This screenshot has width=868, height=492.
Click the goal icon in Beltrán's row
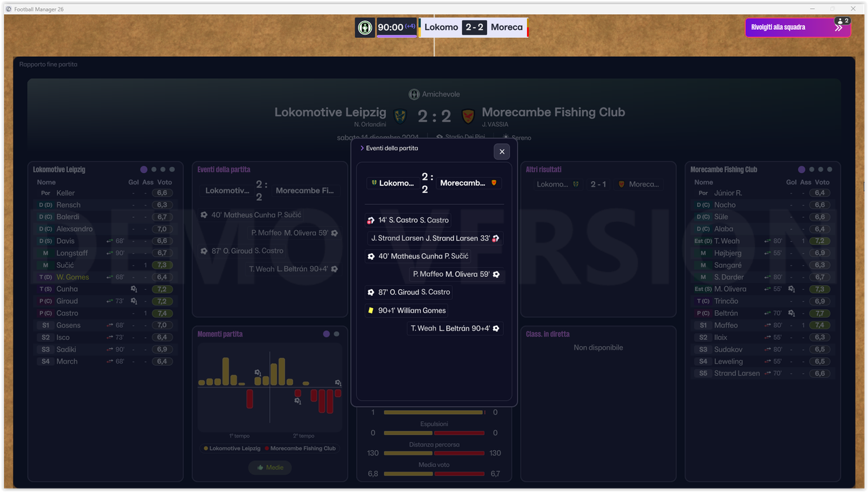[x=791, y=314]
